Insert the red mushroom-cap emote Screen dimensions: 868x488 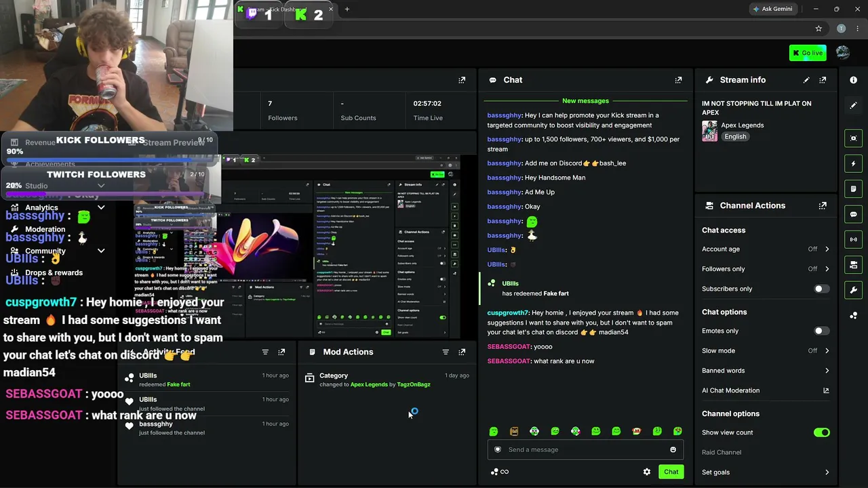click(x=637, y=431)
